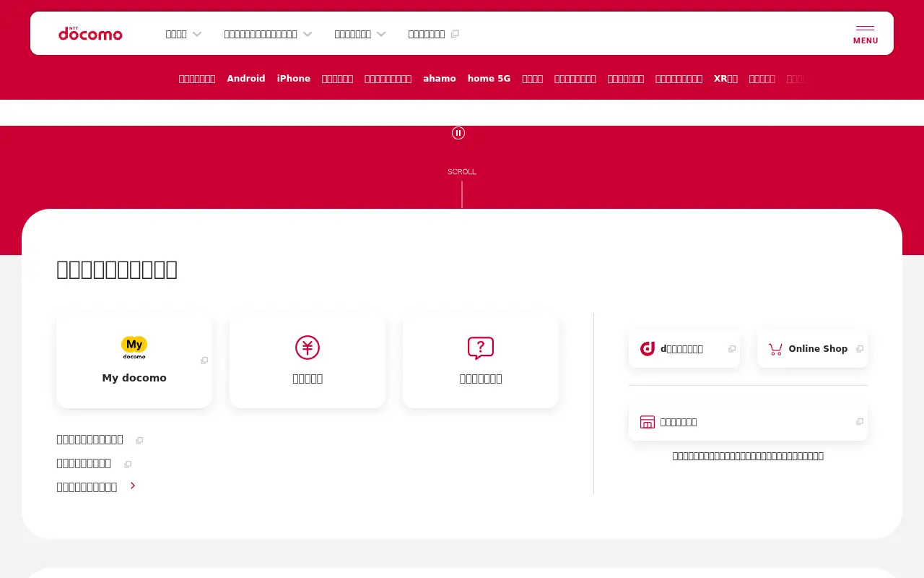Click the My docomo label text
924x578 pixels.
click(134, 378)
